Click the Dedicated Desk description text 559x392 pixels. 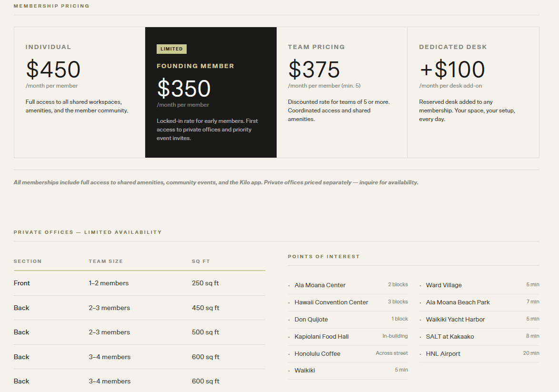click(467, 111)
